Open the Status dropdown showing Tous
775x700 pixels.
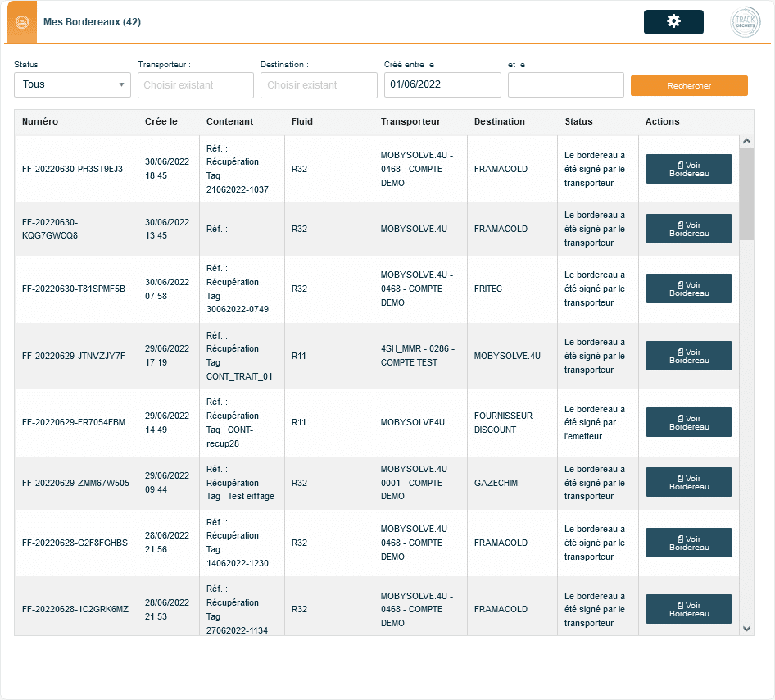[72, 84]
